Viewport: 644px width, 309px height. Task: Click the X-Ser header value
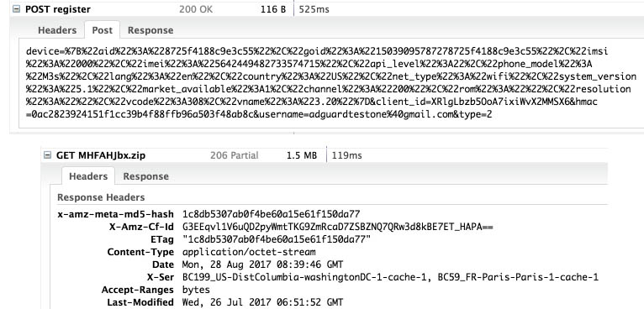click(390, 277)
